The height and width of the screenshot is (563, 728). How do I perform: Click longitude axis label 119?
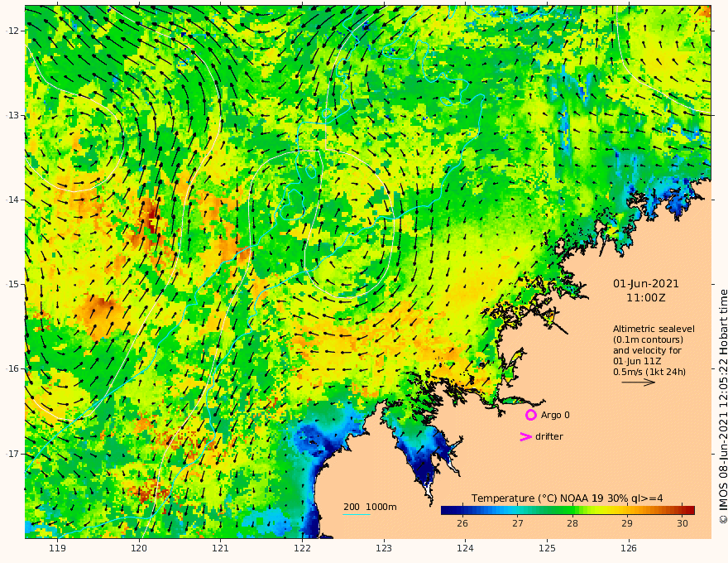[x=58, y=549]
